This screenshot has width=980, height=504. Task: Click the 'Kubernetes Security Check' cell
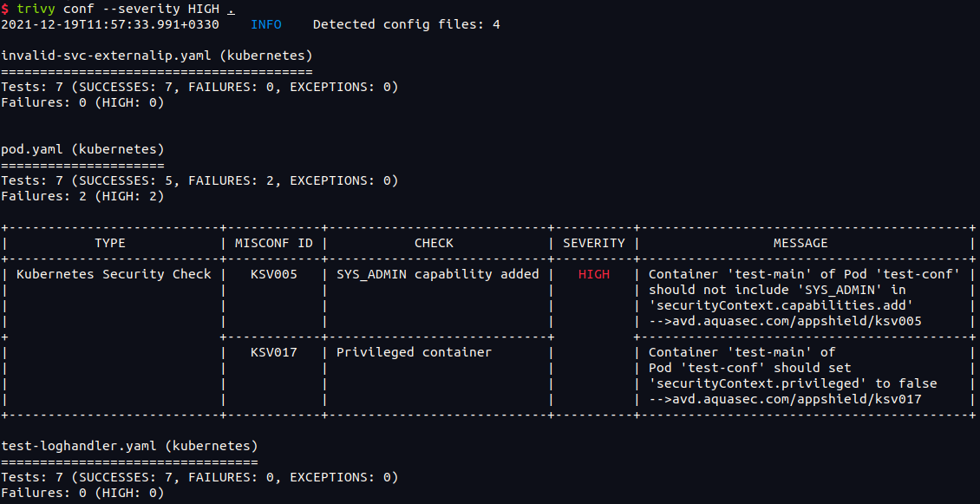[x=114, y=274]
